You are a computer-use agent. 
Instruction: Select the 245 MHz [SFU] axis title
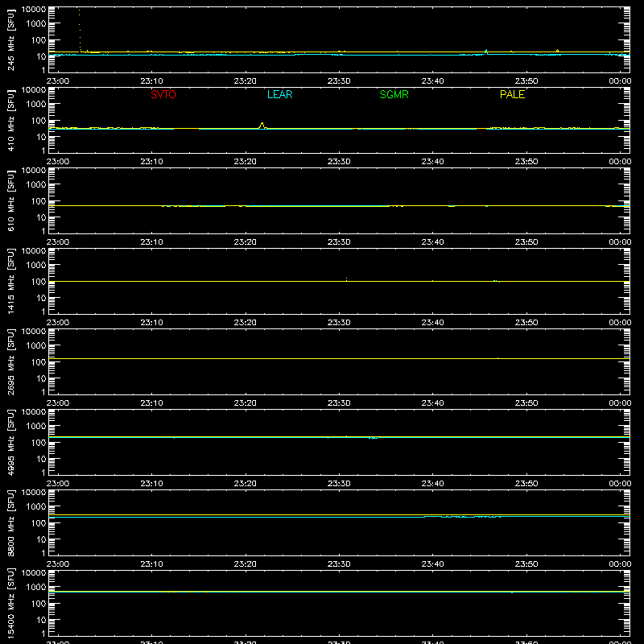click(10, 39)
